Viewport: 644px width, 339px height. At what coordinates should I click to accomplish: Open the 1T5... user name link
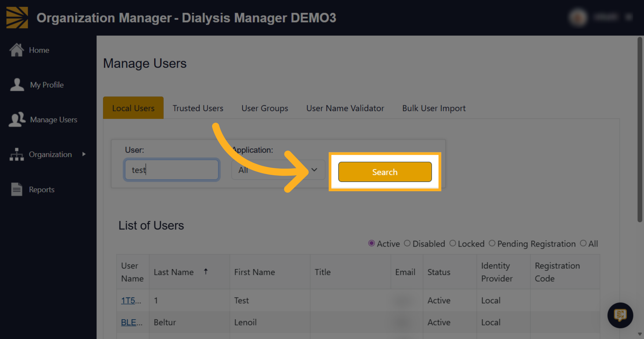tap(131, 300)
